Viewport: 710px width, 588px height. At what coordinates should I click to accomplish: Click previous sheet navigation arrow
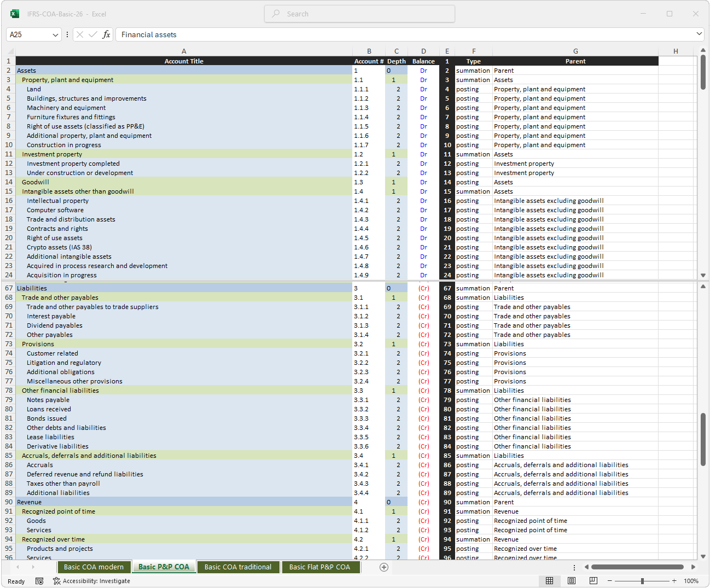pyautogui.click(x=18, y=567)
